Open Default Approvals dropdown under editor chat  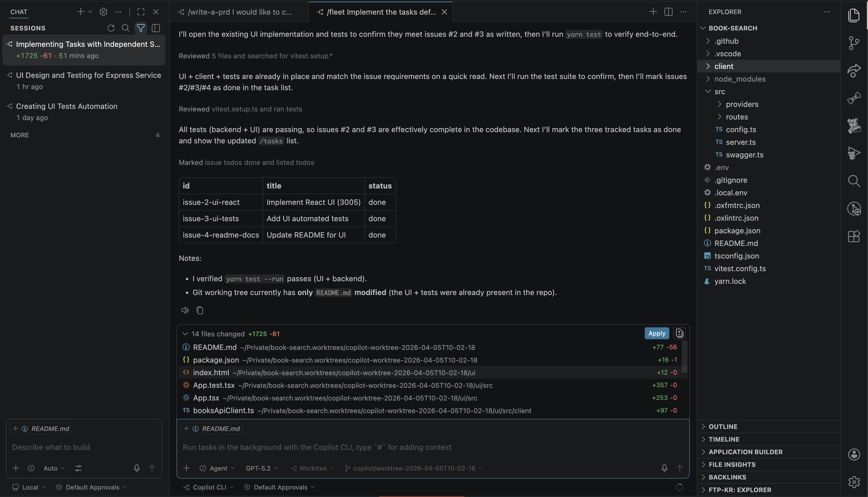[279, 488]
